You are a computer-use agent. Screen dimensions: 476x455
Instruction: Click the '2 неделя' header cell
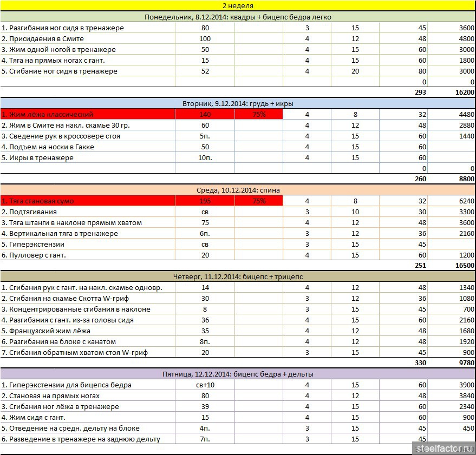(238, 5)
